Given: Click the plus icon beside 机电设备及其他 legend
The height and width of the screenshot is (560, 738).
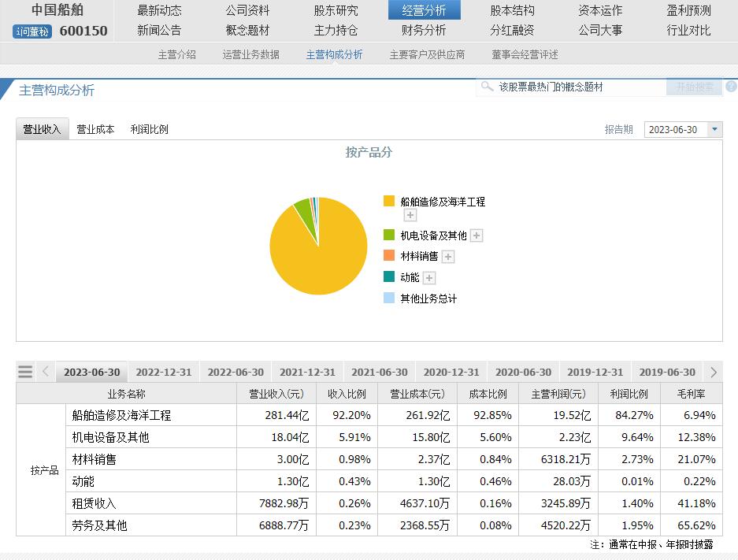Looking at the screenshot, I should (x=476, y=235).
